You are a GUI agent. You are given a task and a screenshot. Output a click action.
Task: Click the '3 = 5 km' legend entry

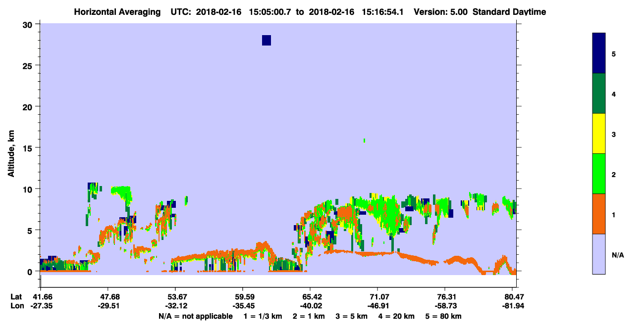351,316
